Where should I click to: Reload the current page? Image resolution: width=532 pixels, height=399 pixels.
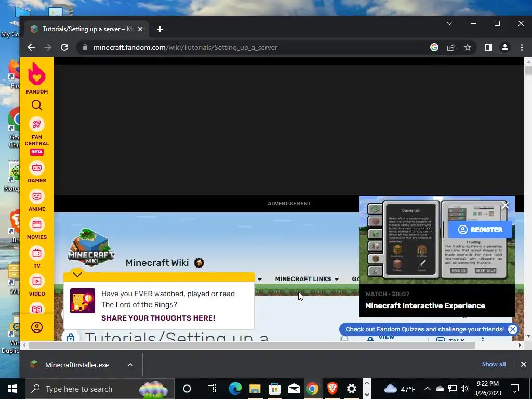[x=64, y=47]
